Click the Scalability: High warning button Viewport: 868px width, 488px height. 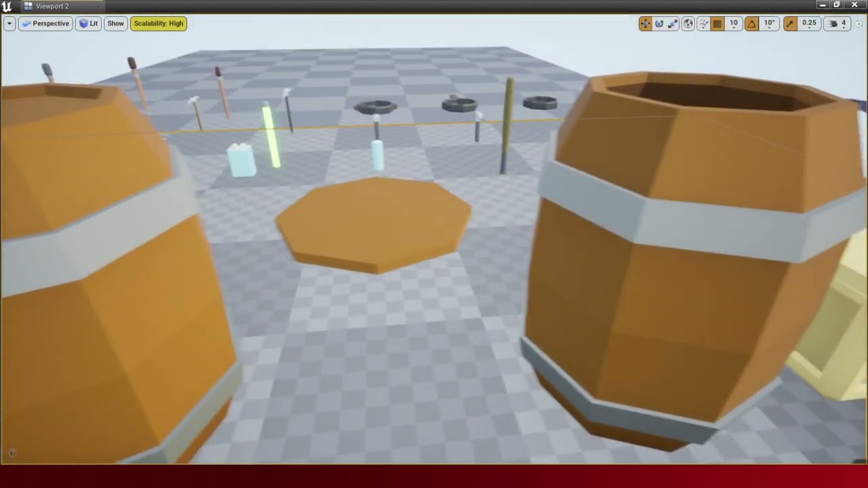[x=159, y=24]
